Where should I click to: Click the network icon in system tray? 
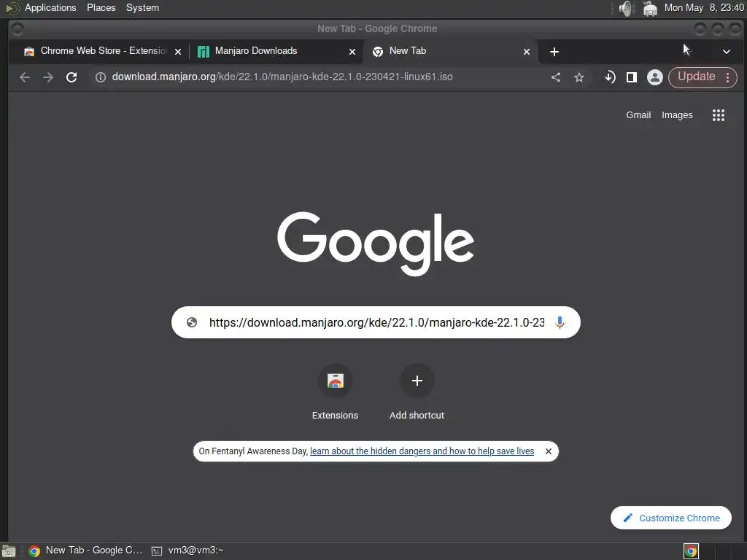(650, 8)
